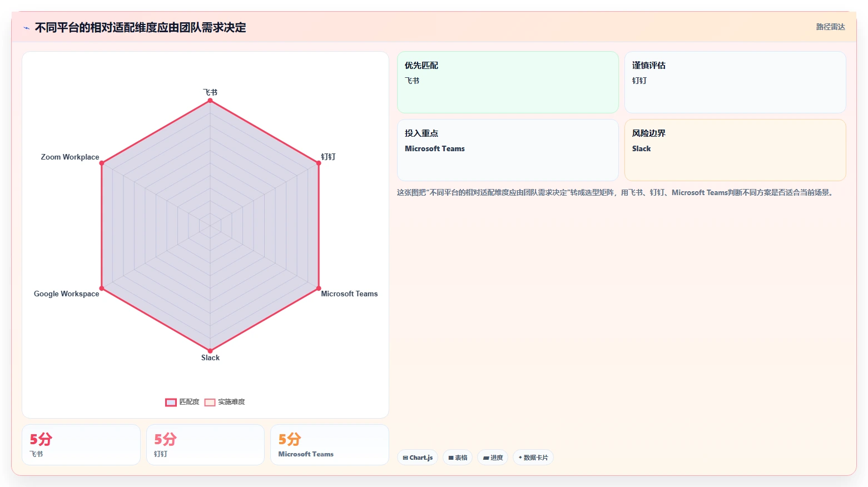
Task: Select the 钉钉 radar data point
Action: click(x=319, y=163)
